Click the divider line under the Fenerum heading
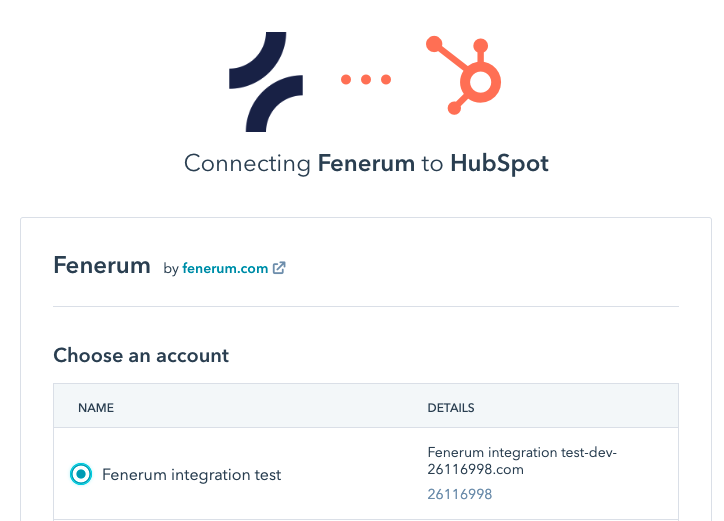 click(366, 306)
